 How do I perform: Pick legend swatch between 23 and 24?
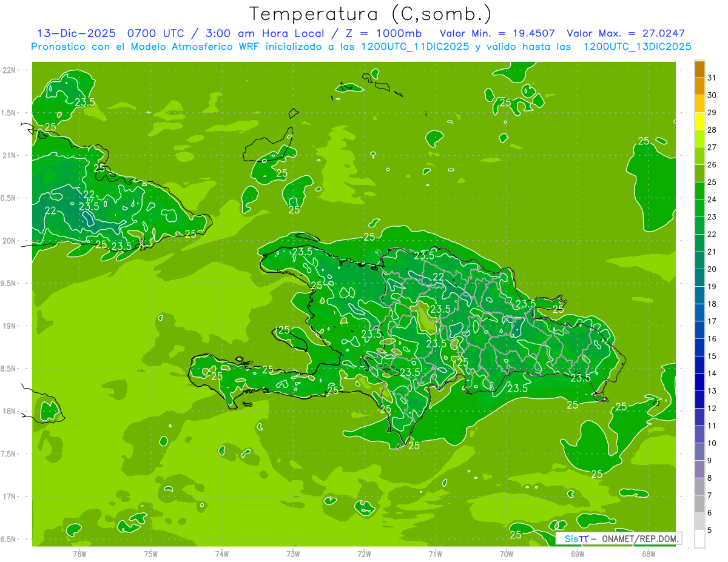click(699, 209)
